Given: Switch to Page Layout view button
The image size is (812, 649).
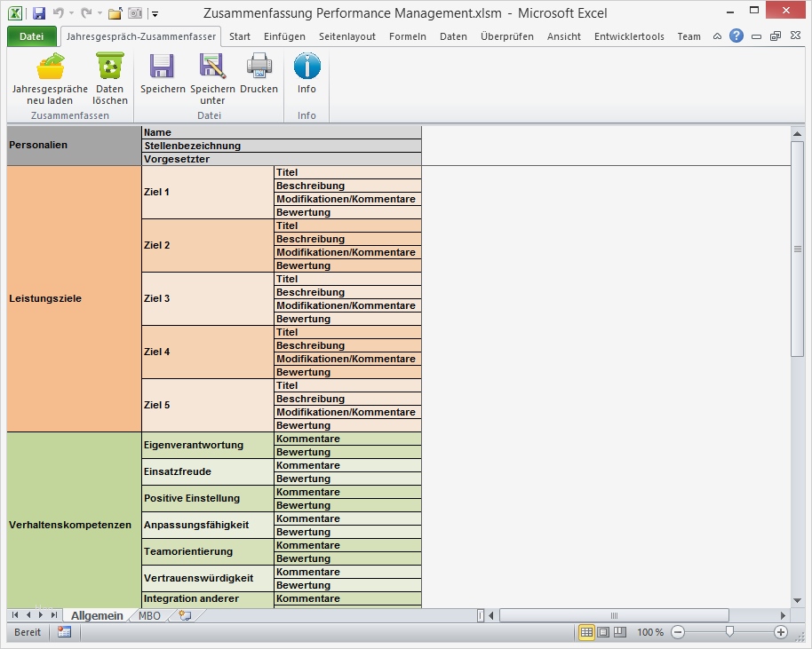Looking at the screenshot, I should [x=603, y=632].
